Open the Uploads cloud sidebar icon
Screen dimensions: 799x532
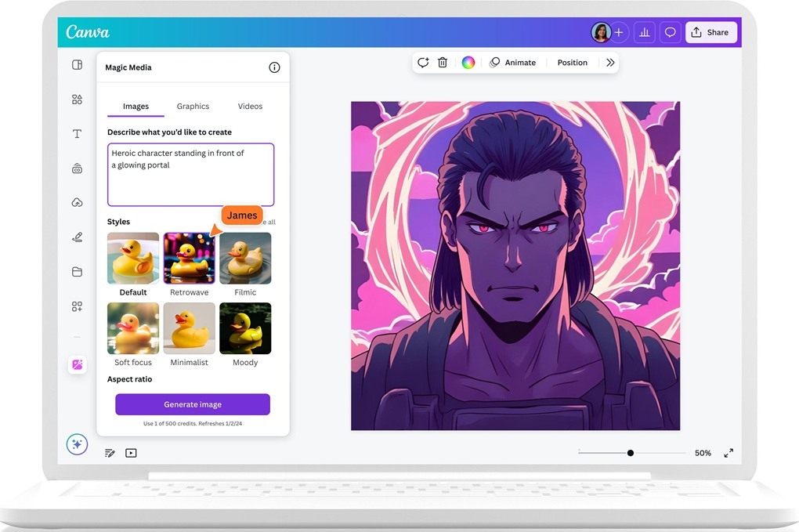[77, 203]
